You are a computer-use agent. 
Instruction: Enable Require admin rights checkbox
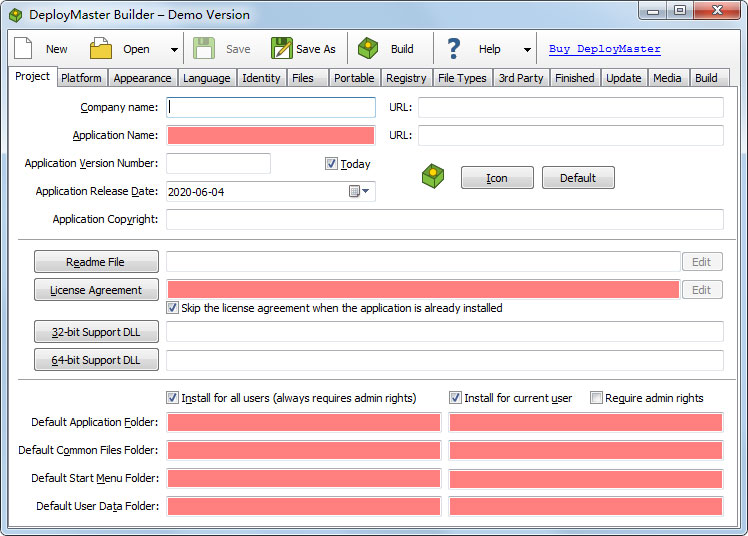coord(597,398)
